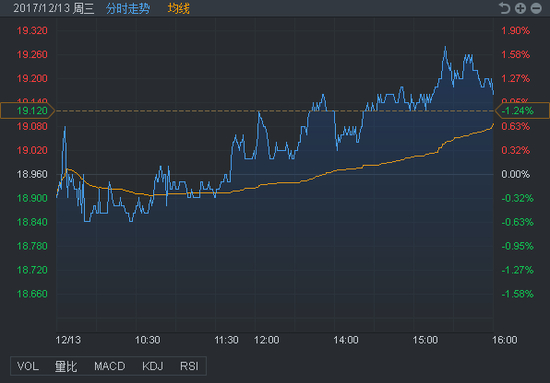
Task: Click the 18.900 price axis label
Action: tap(32, 198)
